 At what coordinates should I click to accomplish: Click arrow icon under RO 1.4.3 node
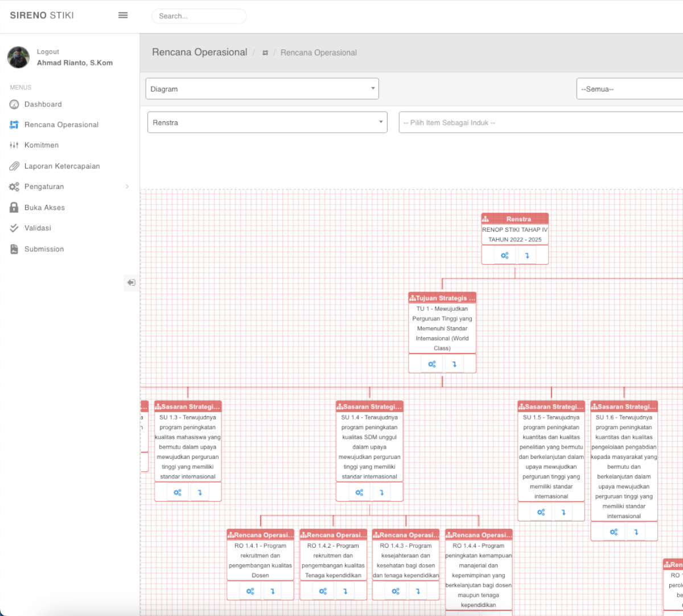pos(418,591)
